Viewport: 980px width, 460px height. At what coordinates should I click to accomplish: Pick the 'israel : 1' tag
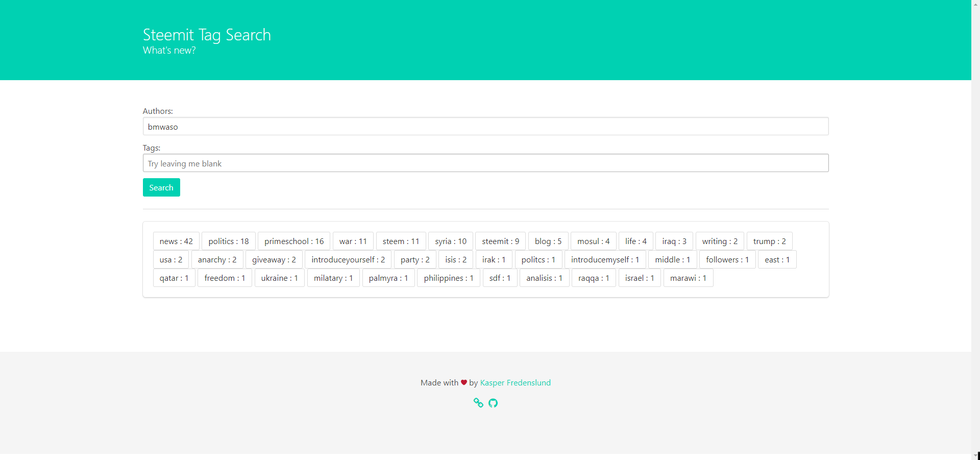click(640, 278)
